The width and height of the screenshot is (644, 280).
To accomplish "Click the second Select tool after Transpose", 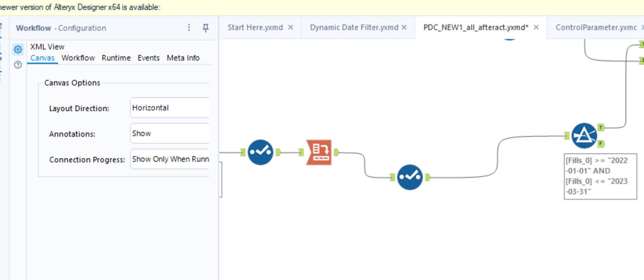I will pos(410,177).
